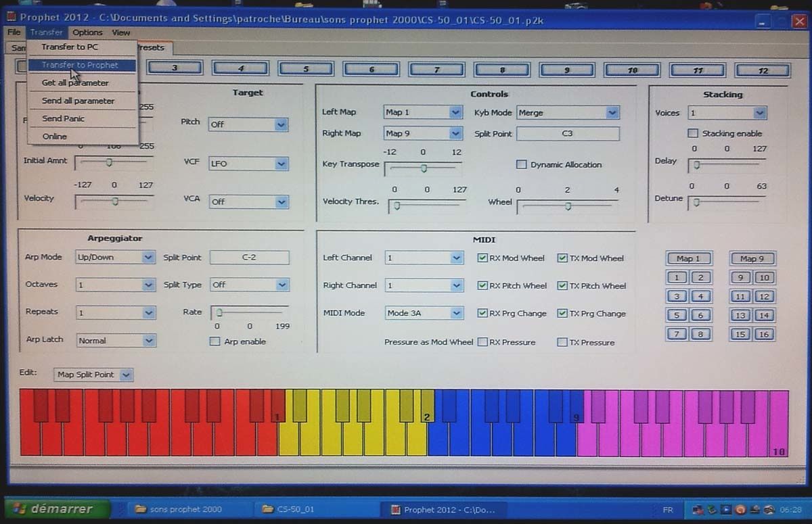
Task: Click map number button 5
Action: [677, 316]
